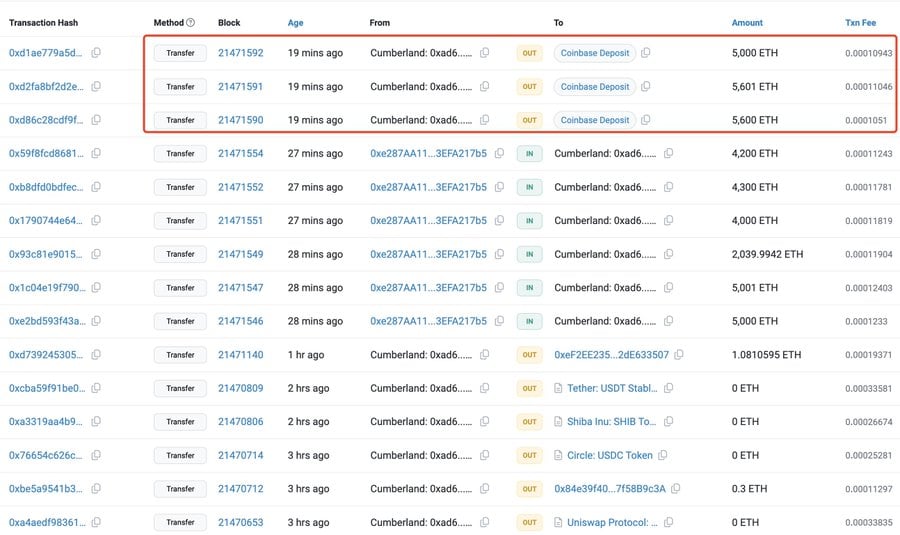The width and height of the screenshot is (900, 535).
Task: Copy transaction hash 0x76654c626c
Action: coord(96,455)
